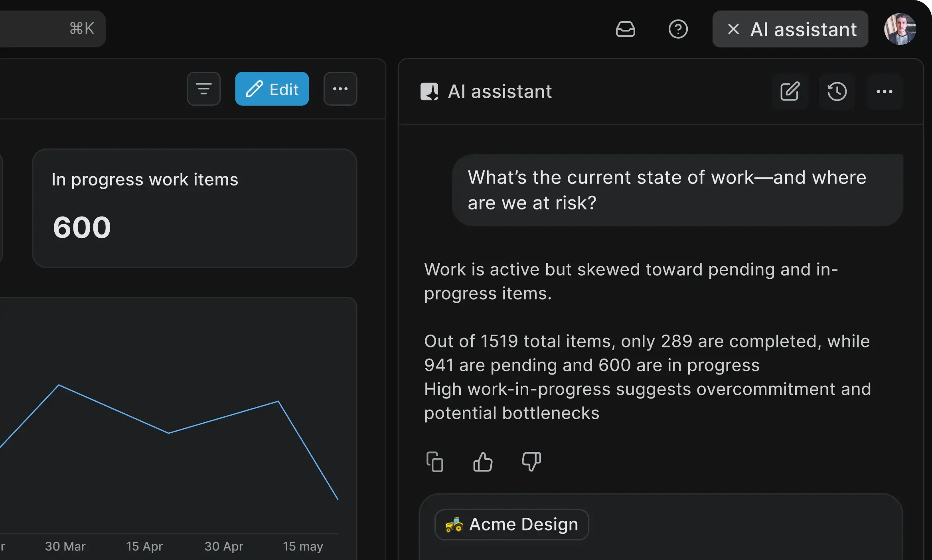Start a new chat with the compose icon
The height and width of the screenshot is (560, 932).
click(790, 92)
